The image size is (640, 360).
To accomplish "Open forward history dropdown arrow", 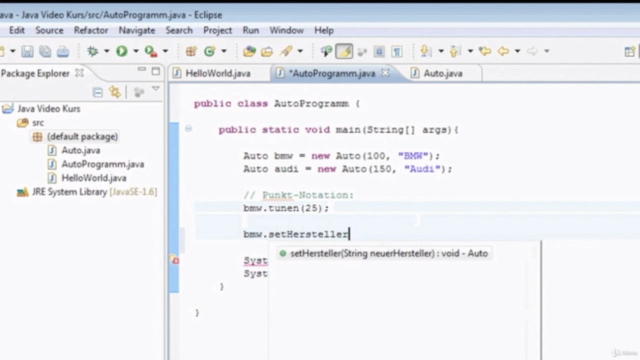I will (x=547, y=51).
